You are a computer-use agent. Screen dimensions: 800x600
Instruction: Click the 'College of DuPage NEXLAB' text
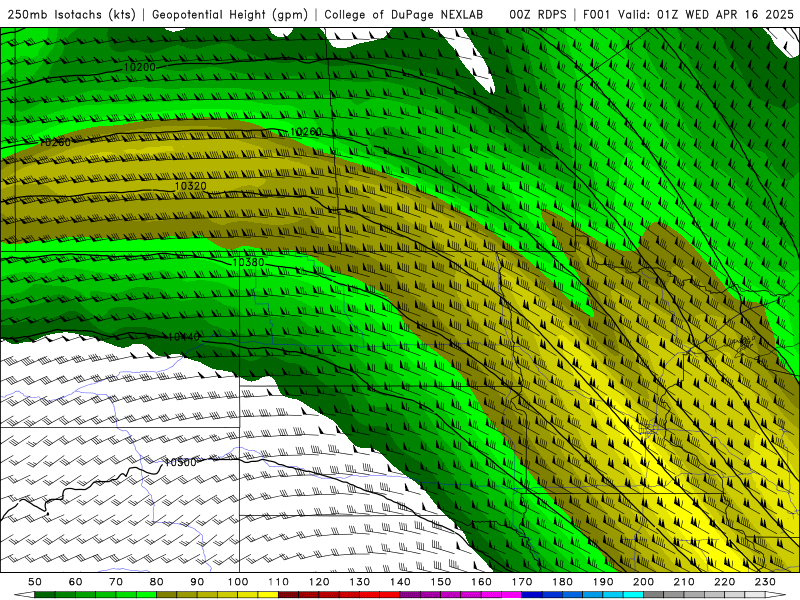(x=404, y=15)
